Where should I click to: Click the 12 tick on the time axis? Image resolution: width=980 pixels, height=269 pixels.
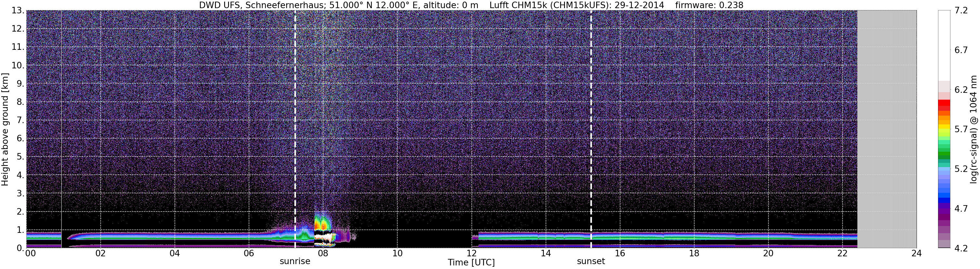point(471,253)
